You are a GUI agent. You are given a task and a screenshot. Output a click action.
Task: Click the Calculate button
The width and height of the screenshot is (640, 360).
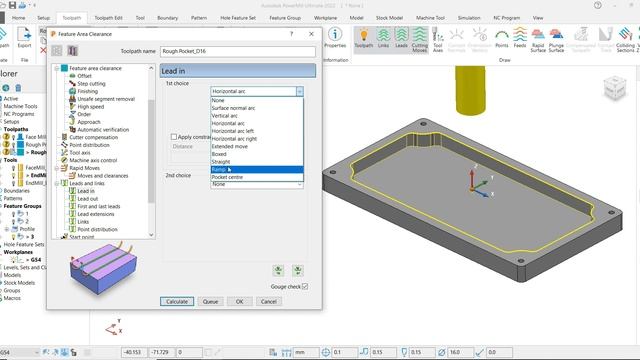pyautogui.click(x=177, y=301)
